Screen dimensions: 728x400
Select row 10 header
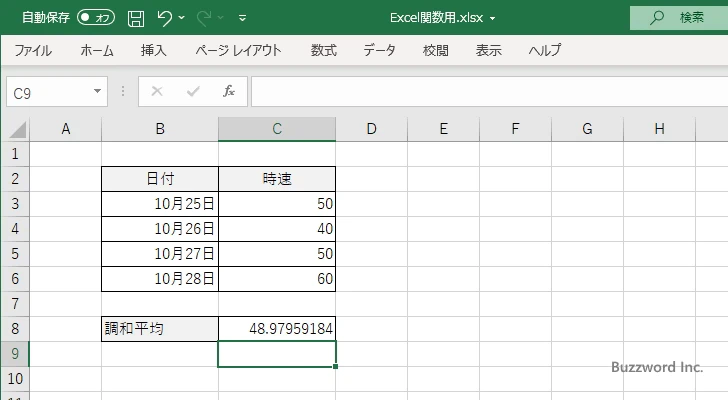[x=15, y=379]
